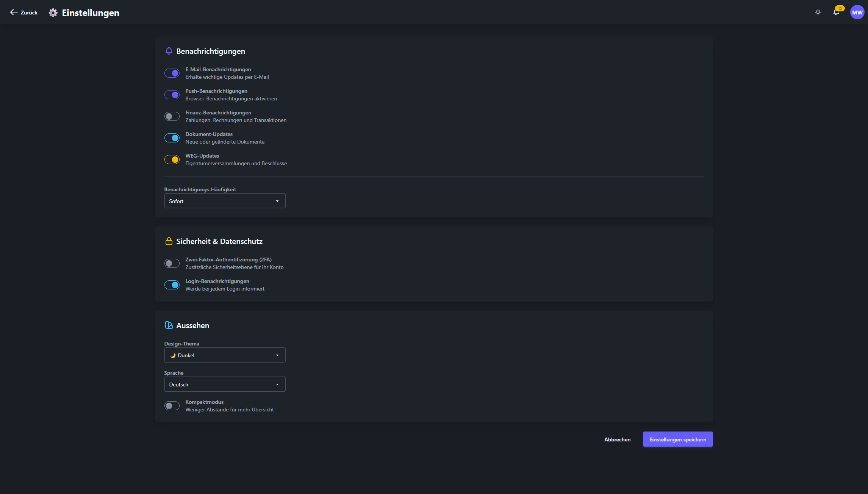868x494 pixels.
Task: Open the MW user avatar menu
Action: click(x=857, y=12)
